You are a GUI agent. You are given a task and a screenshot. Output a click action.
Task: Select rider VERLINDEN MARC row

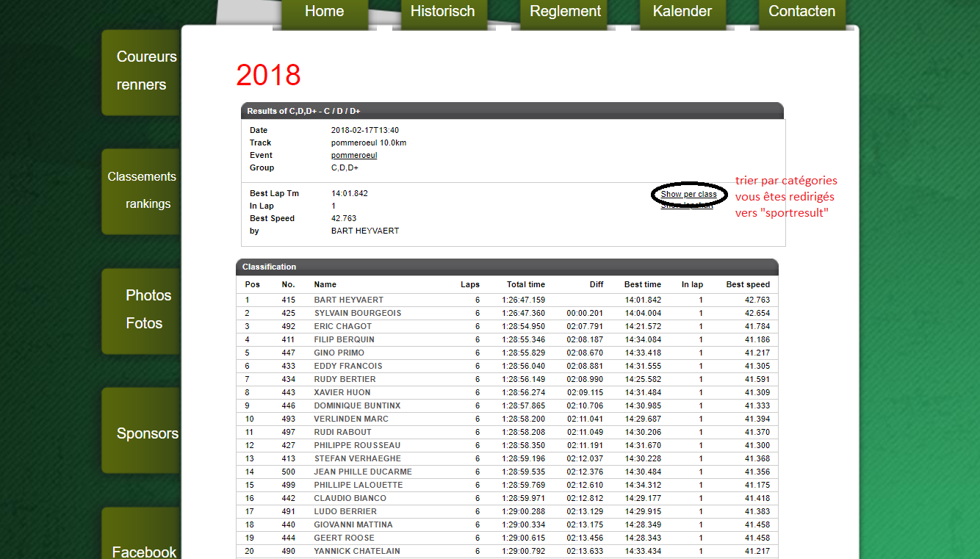click(x=507, y=419)
